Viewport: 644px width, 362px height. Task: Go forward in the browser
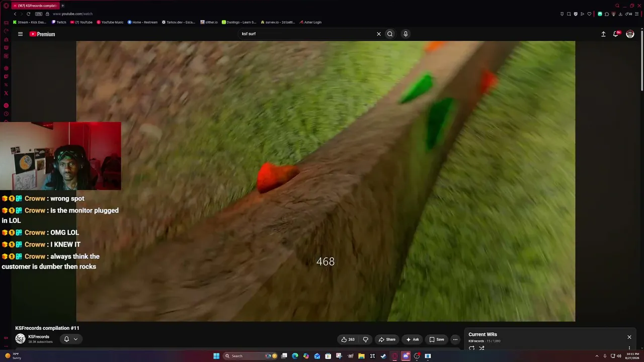(21, 14)
